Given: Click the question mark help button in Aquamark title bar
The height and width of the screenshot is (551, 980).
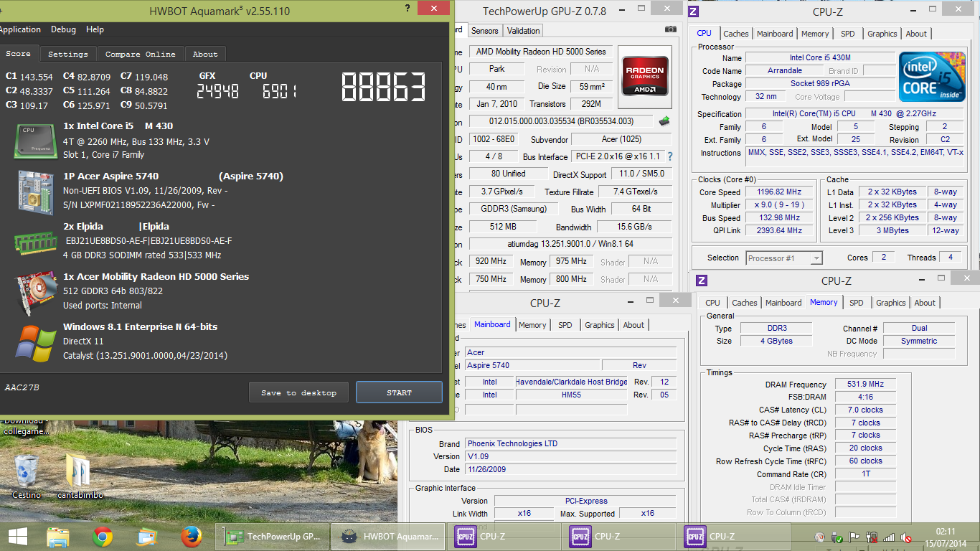Looking at the screenshot, I should pos(407,9).
